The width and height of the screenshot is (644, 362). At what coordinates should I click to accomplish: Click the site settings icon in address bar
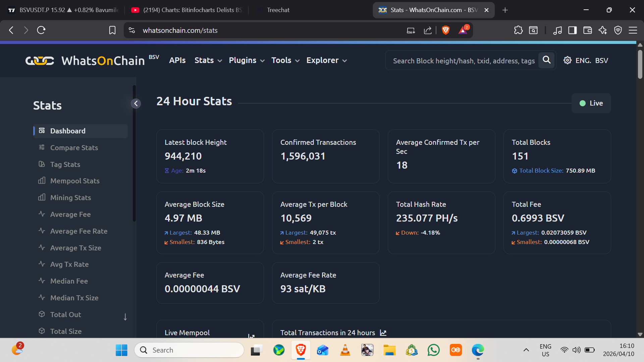132,31
